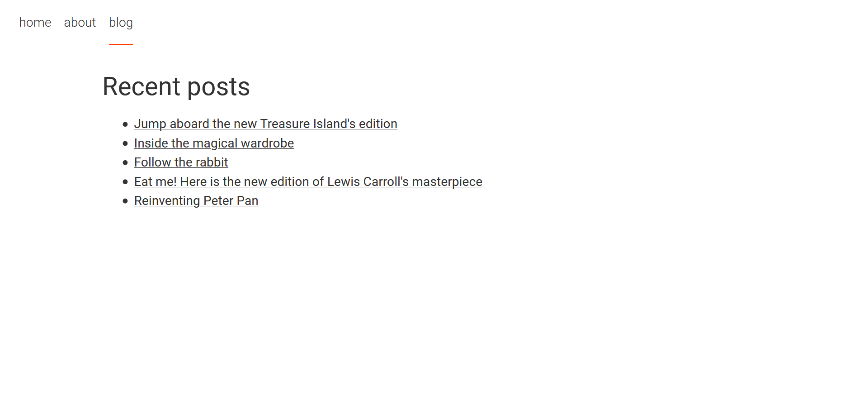Click the Recent posts heading

pos(176,86)
